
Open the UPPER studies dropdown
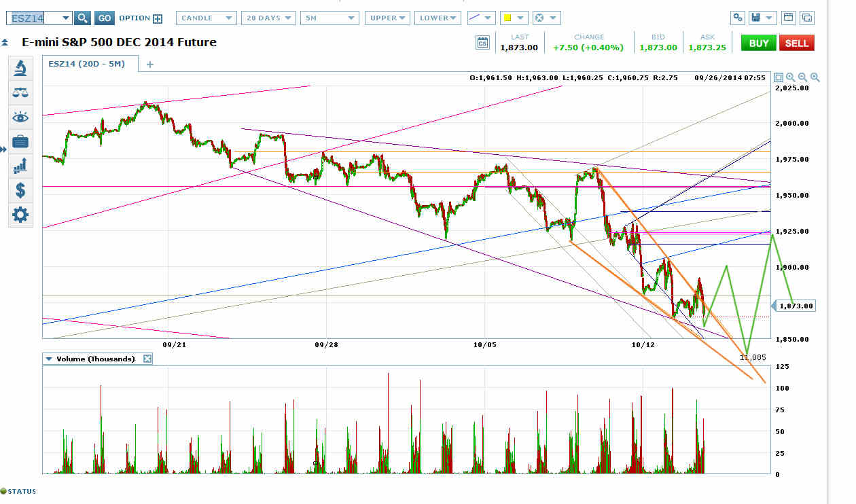[387, 18]
